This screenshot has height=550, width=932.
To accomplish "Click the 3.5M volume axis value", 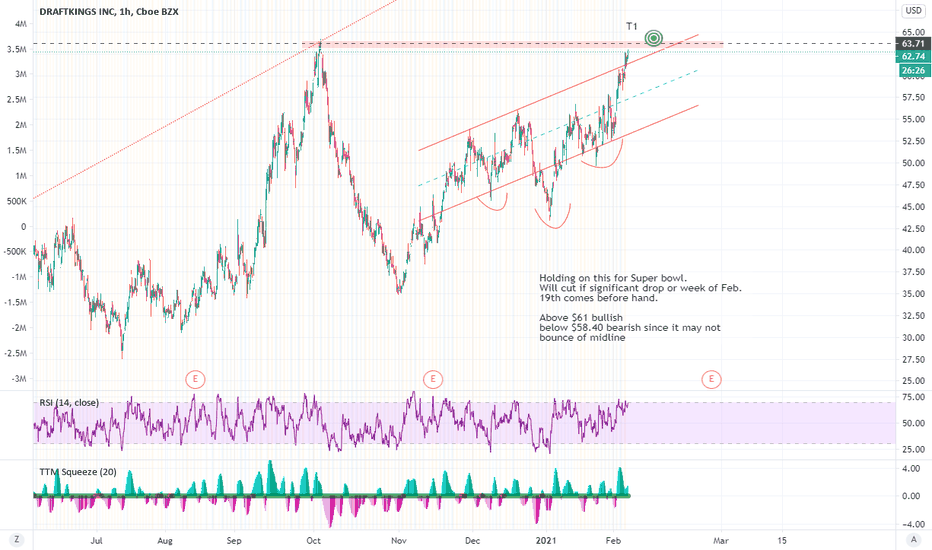I will (x=17, y=49).
